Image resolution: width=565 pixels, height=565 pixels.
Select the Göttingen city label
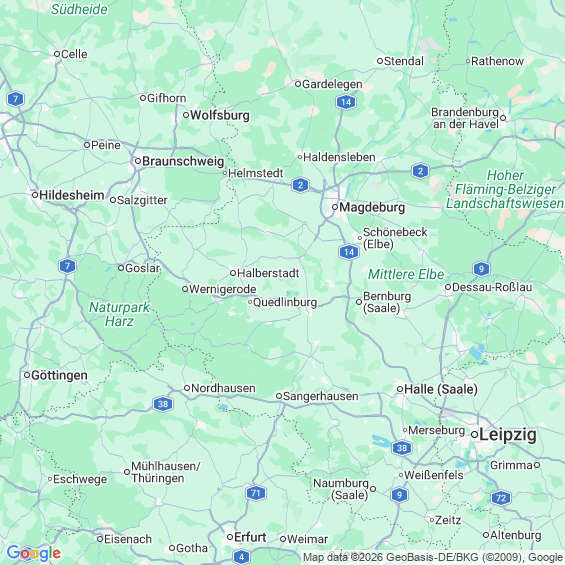(59, 375)
